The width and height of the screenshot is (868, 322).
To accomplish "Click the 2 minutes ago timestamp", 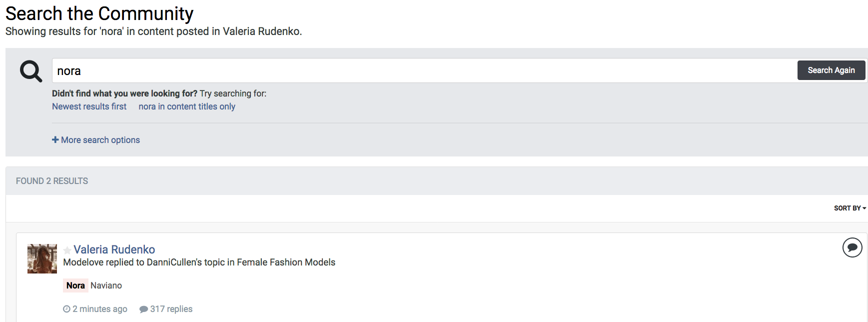I will point(100,309).
